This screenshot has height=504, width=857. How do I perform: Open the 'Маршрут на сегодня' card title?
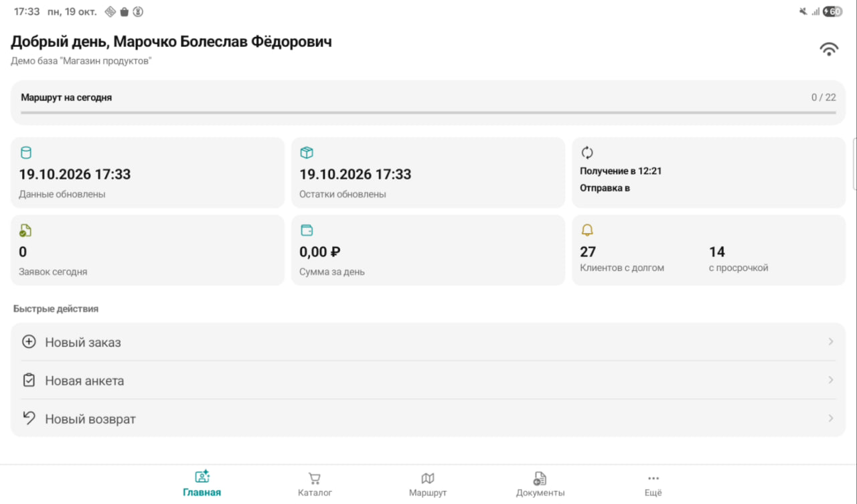point(66,97)
